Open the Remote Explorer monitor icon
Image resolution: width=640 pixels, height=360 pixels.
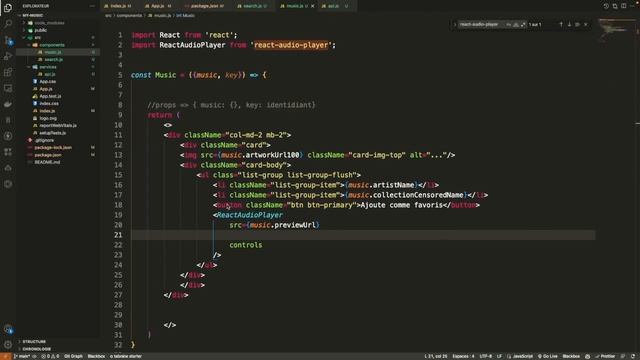8,88
